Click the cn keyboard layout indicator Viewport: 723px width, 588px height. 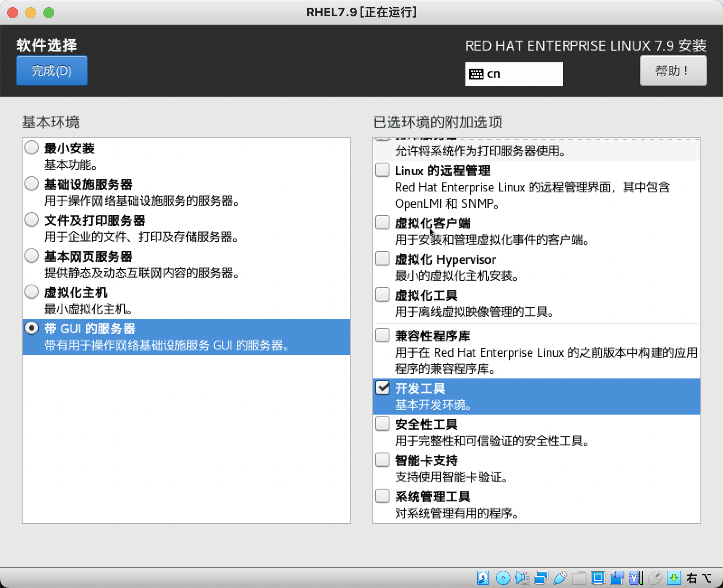[x=514, y=74]
